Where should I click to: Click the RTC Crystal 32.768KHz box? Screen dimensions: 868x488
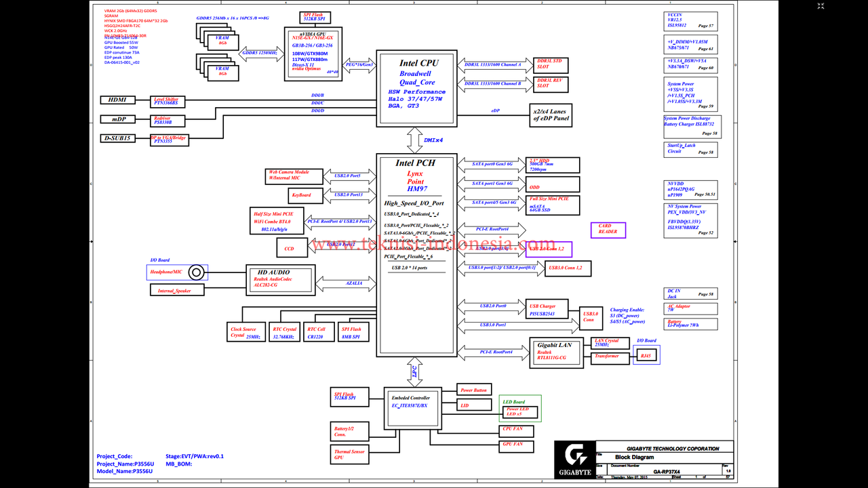pyautogui.click(x=285, y=332)
